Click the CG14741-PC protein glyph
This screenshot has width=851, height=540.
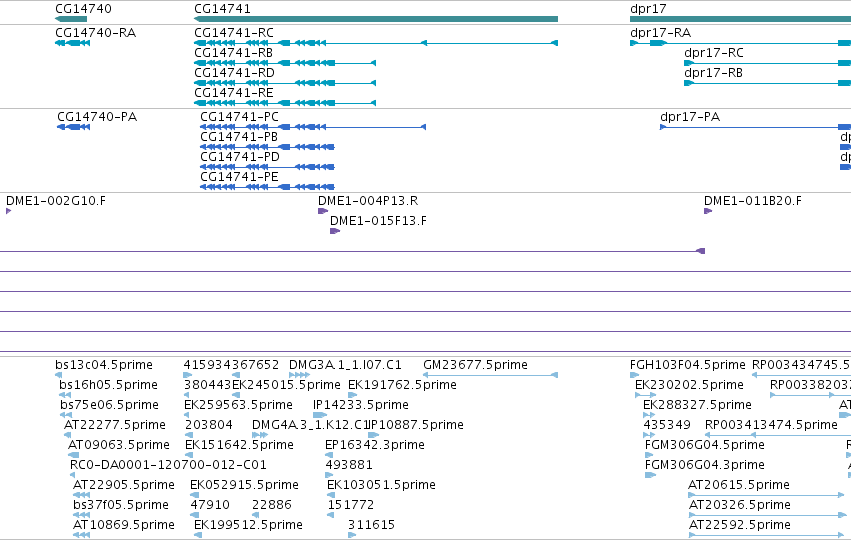point(313,127)
